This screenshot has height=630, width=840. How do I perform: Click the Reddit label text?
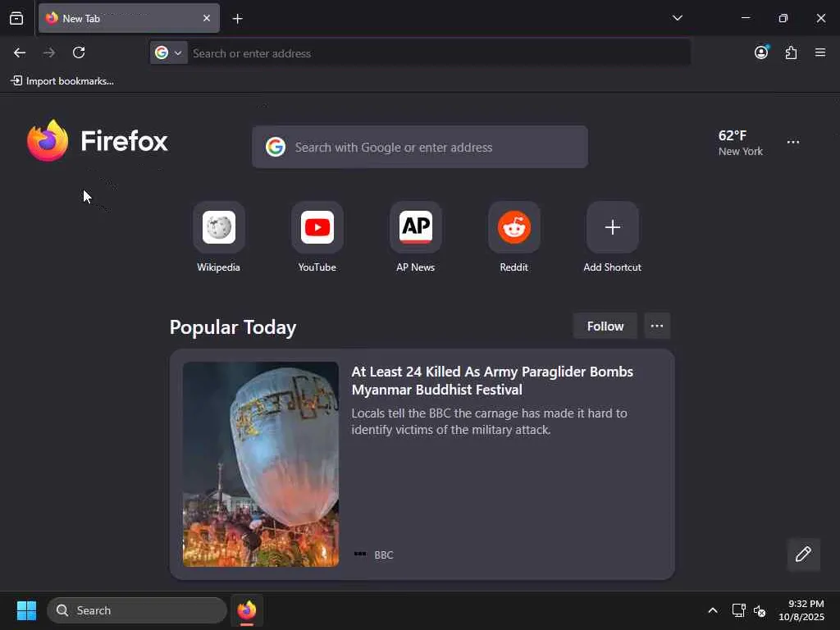click(514, 267)
